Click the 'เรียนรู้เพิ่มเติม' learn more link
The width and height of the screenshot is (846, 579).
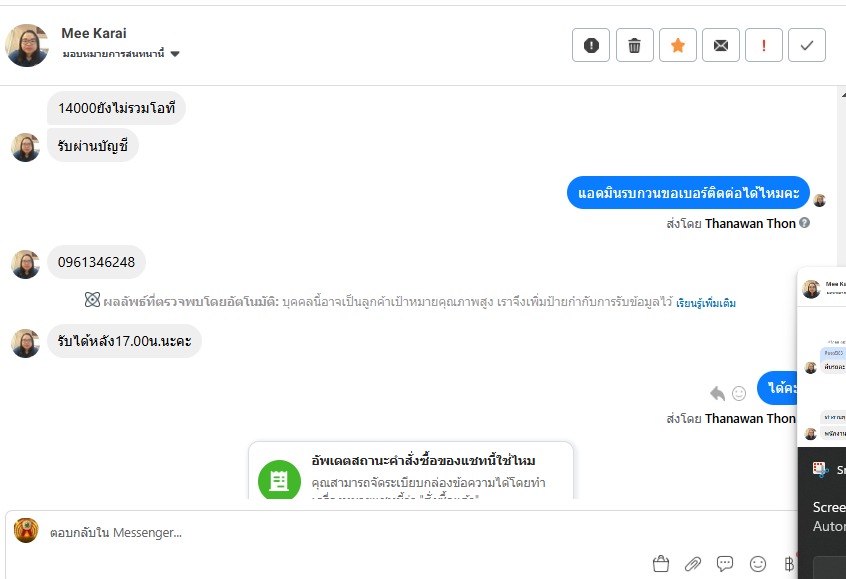click(x=706, y=303)
